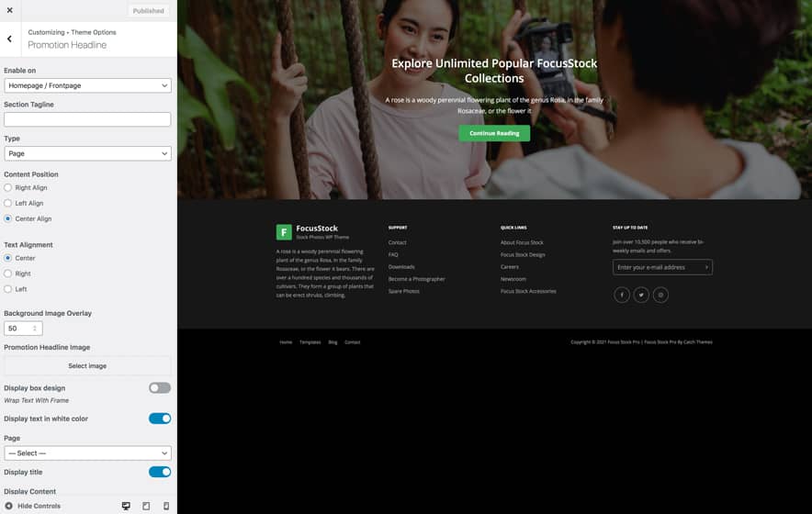Viewport: 812px width, 514px height.
Task: Open the Downloads footer link
Action: (x=401, y=267)
